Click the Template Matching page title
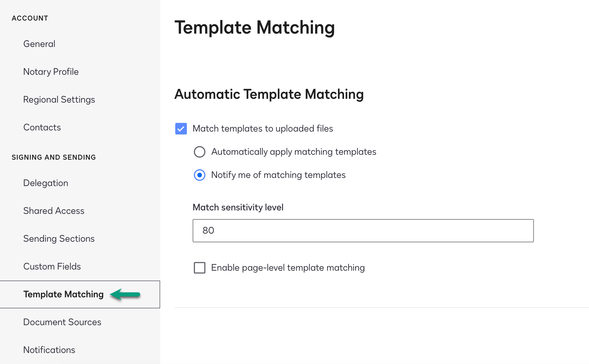Screen dimensions: 589x364 point(254,28)
